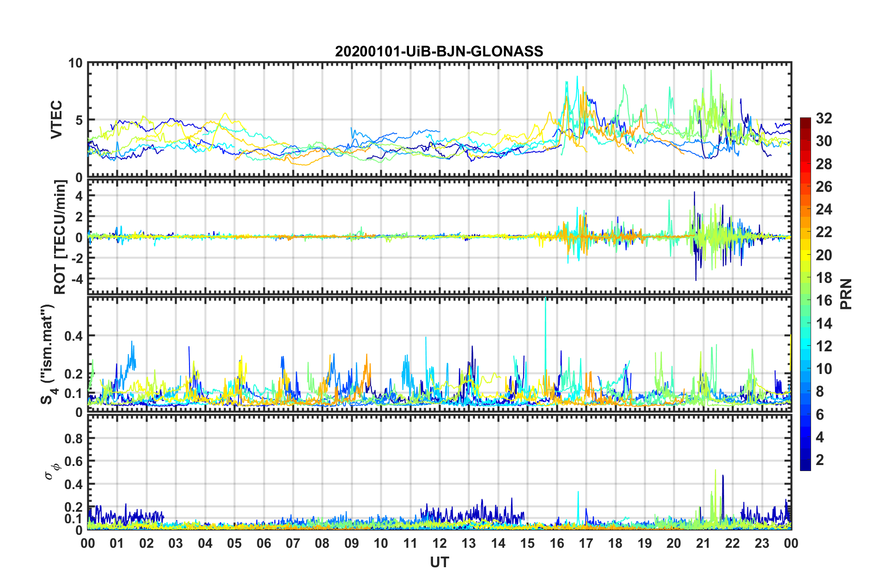Click hour label 13 on the UT axis

(469, 543)
